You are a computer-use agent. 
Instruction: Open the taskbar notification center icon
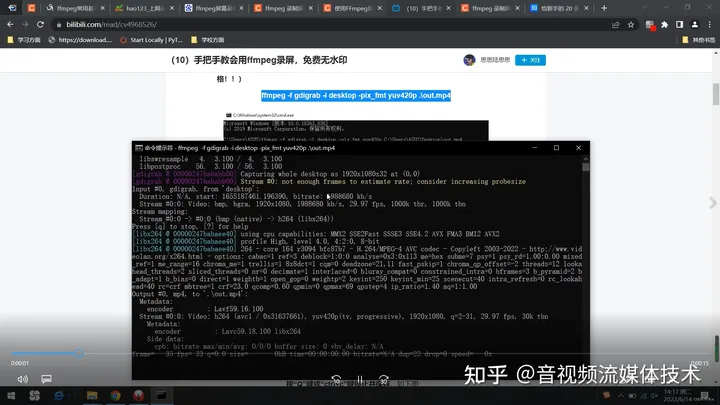coord(705,395)
